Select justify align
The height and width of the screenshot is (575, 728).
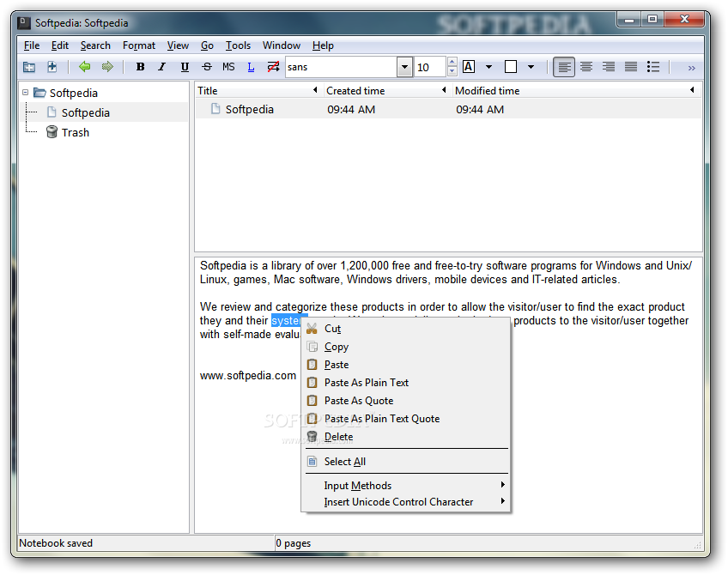coord(631,67)
